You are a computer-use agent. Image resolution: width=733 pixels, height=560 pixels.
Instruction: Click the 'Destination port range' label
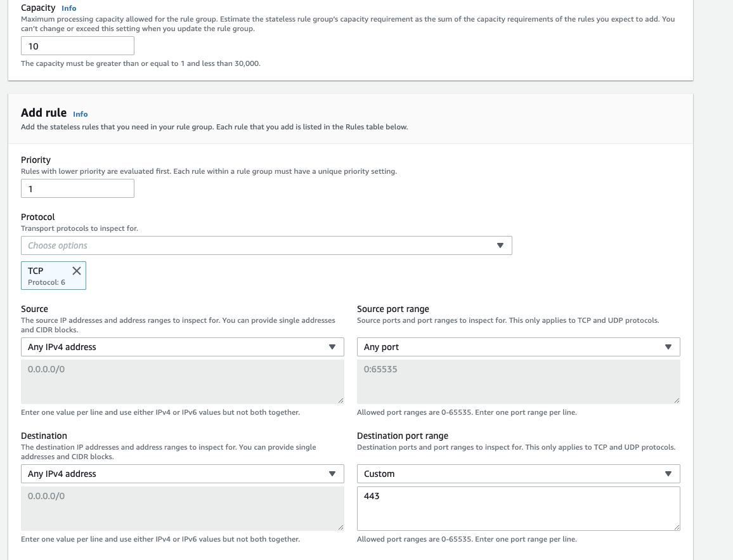click(403, 436)
